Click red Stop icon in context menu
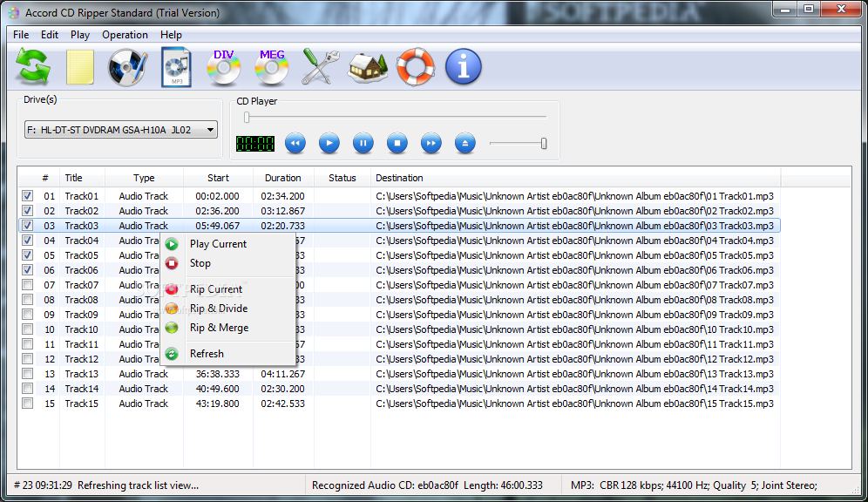Viewport: 868px width, 502px height. point(172,263)
